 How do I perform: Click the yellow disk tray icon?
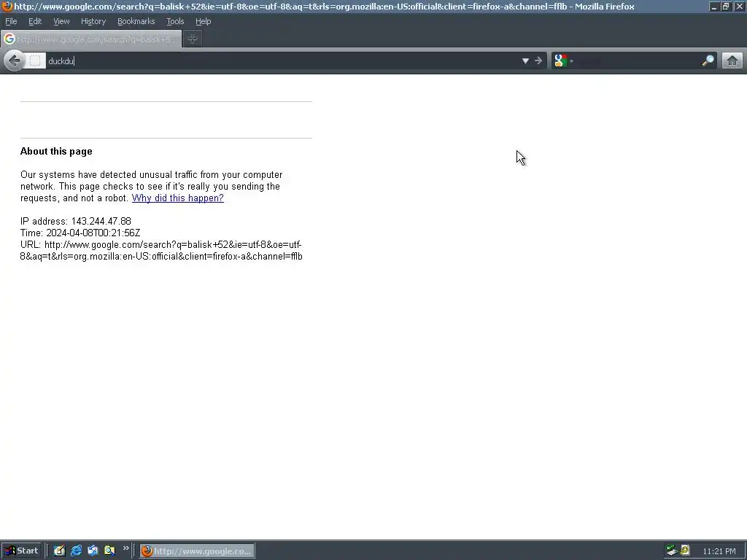685,551
